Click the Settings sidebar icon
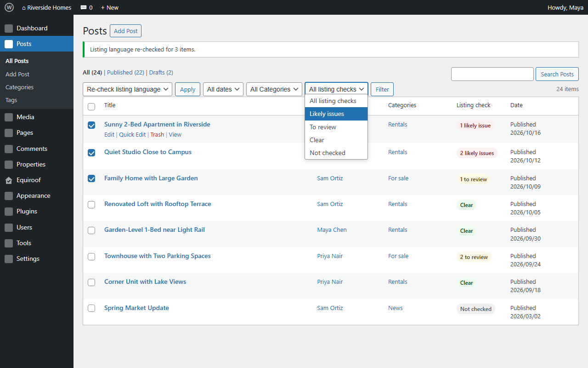This screenshot has width=588, height=368. pos(9,259)
